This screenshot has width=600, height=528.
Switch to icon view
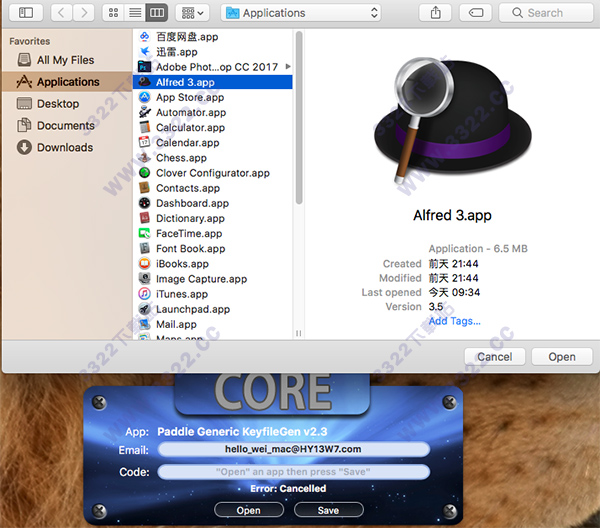(x=113, y=13)
